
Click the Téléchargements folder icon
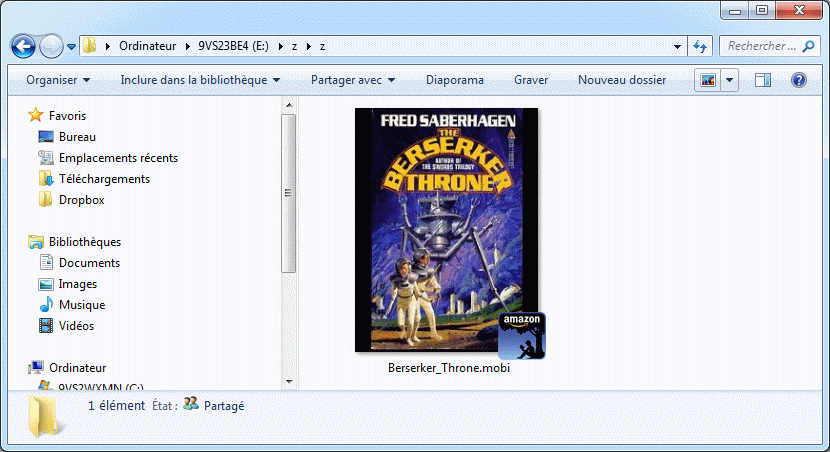[46, 178]
